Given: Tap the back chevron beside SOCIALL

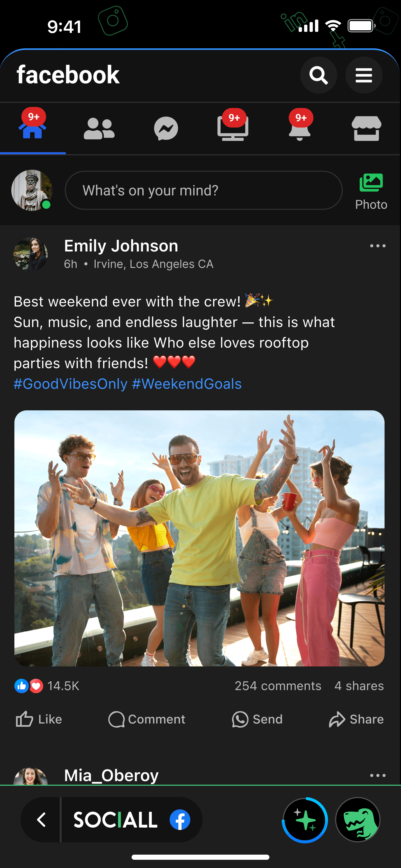Looking at the screenshot, I should [41, 819].
